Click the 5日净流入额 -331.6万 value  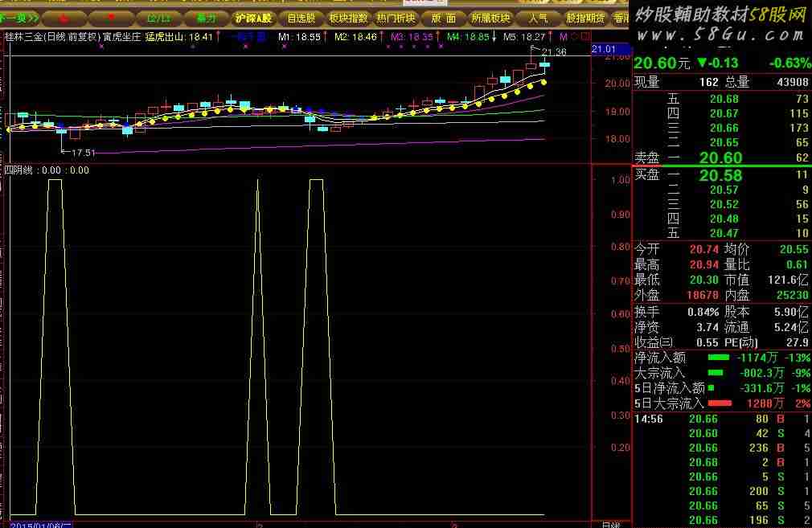762,388
